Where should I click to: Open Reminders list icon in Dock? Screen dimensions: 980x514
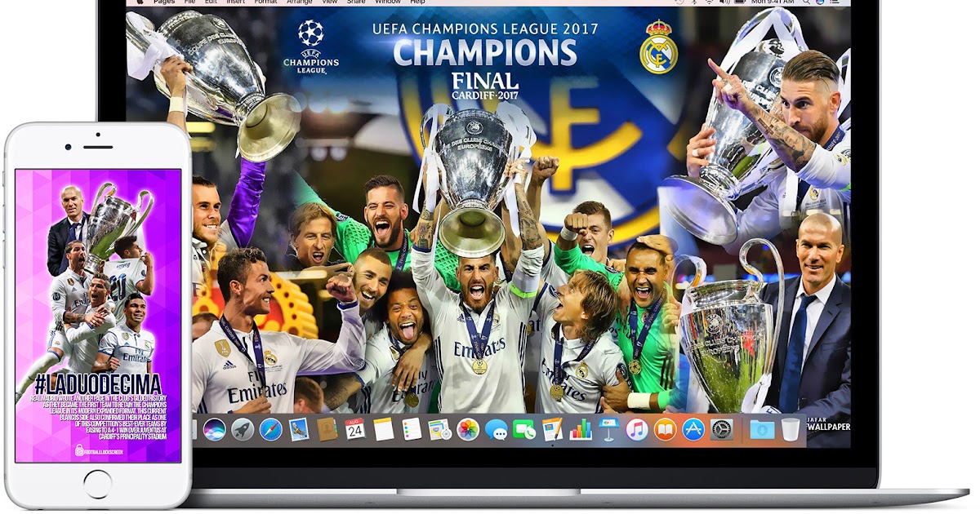click(412, 429)
